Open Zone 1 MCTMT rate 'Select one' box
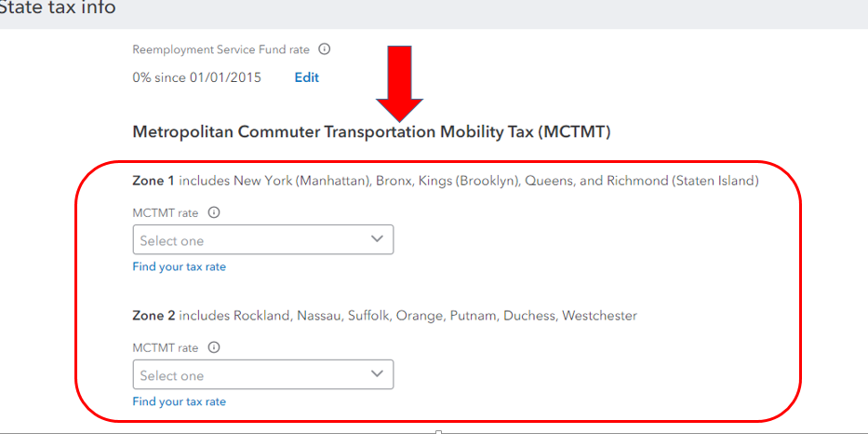This screenshot has width=868, height=434. tap(251, 240)
